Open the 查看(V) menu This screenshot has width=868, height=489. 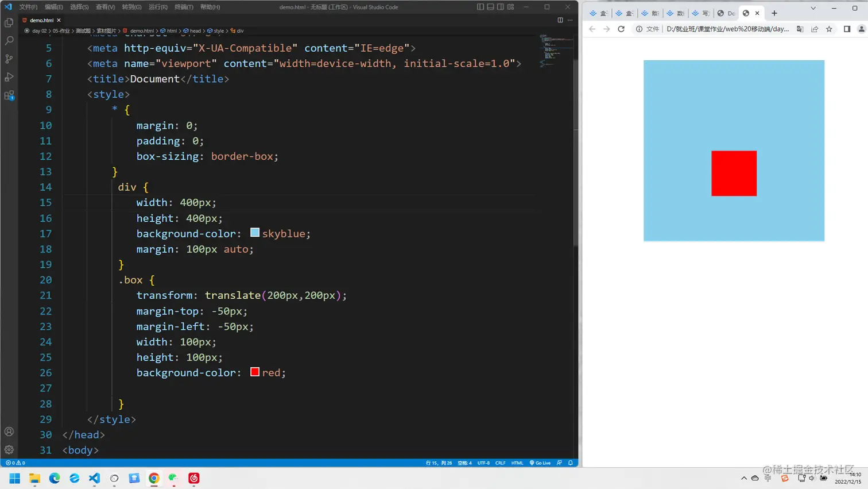click(x=105, y=7)
